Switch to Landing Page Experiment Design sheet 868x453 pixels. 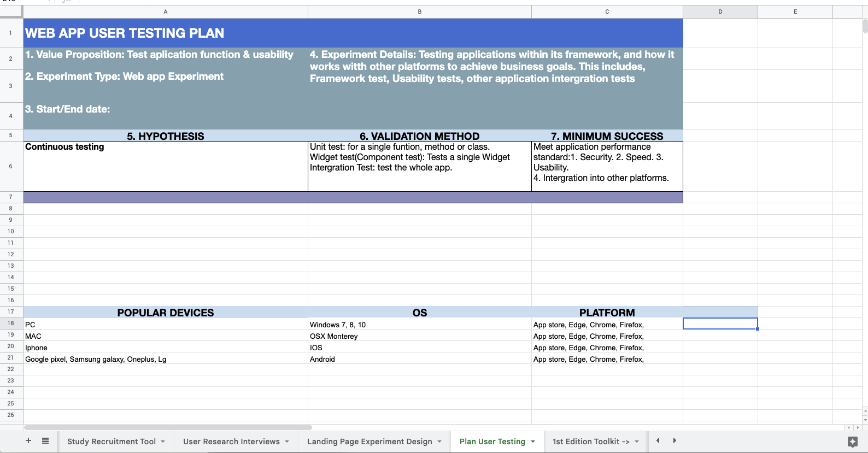370,442
